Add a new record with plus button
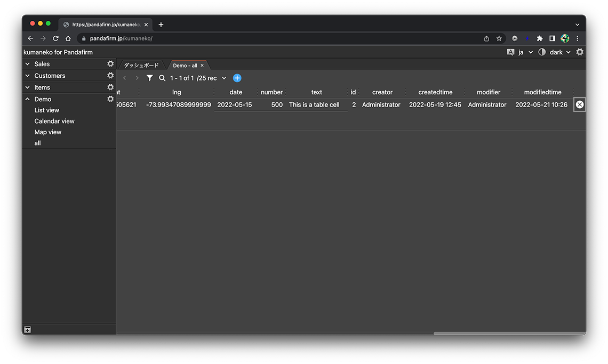The width and height of the screenshot is (608, 364). 237,78
